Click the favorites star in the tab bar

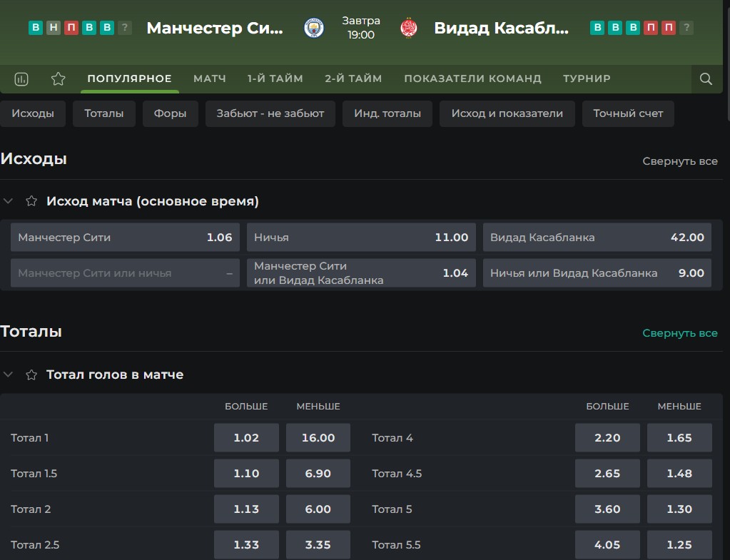(59, 79)
